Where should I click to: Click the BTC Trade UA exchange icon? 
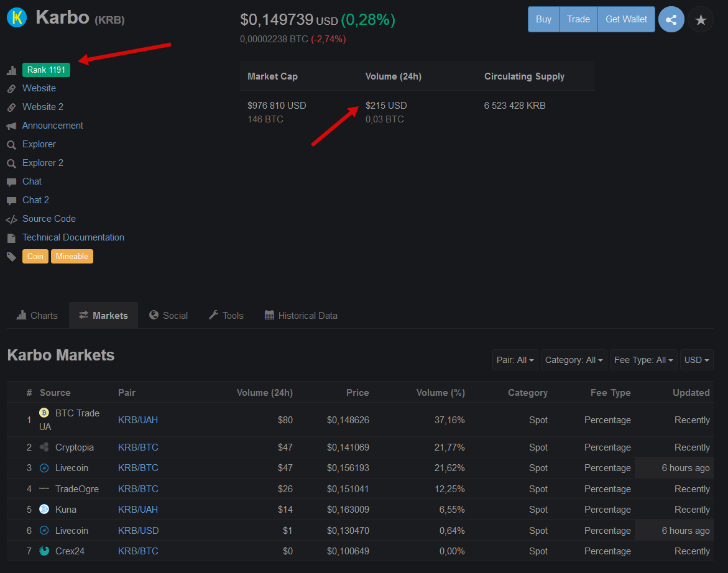[x=44, y=413]
